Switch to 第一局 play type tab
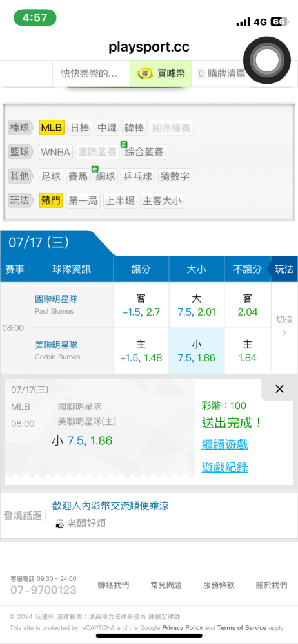Image resolution: width=298 pixels, height=644 pixels. tap(83, 201)
